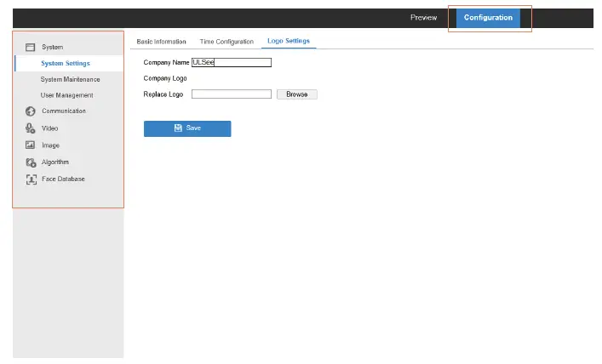Open the Preview tab
Image resolution: width=602 pixels, height=364 pixels.
(423, 18)
